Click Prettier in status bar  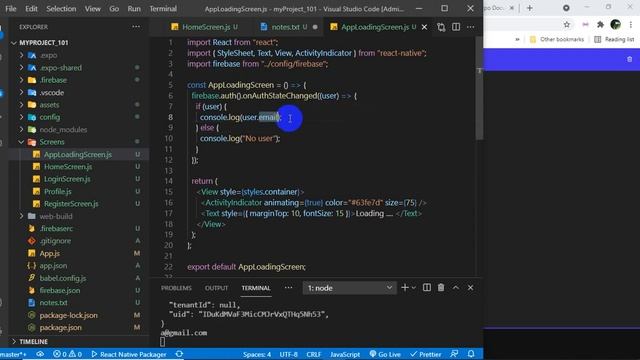425,354
